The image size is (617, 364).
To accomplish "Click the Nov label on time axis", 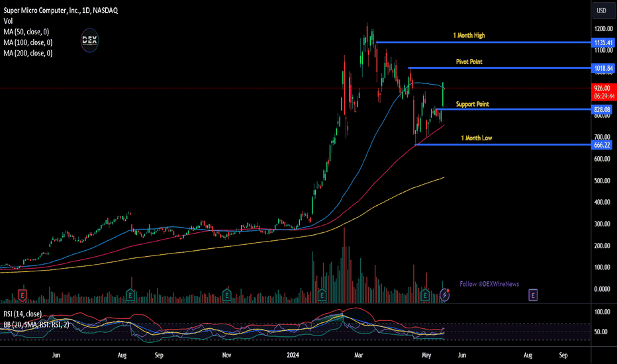I will pyautogui.click(x=226, y=355).
